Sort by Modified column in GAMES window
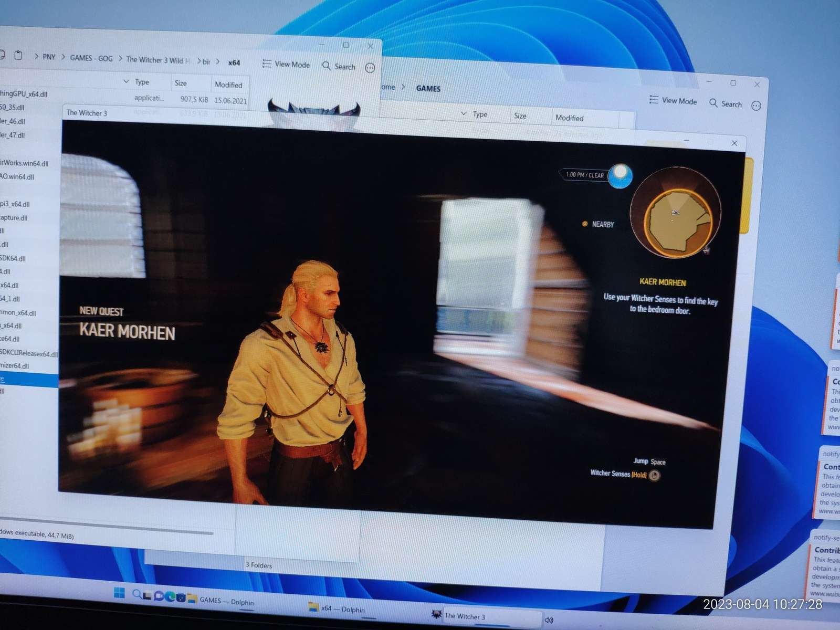 (x=570, y=118)
